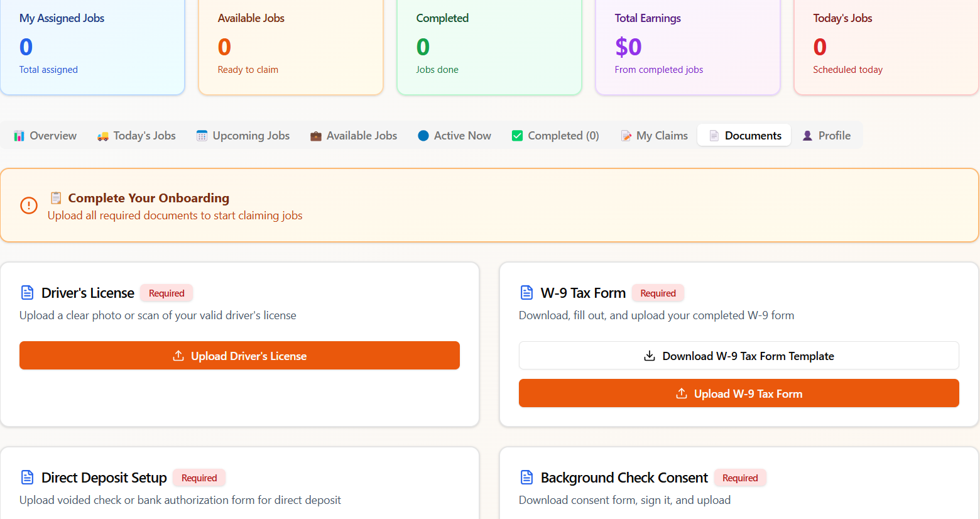
Task: Open the Active Now tab
Action: tap(454, 136)
